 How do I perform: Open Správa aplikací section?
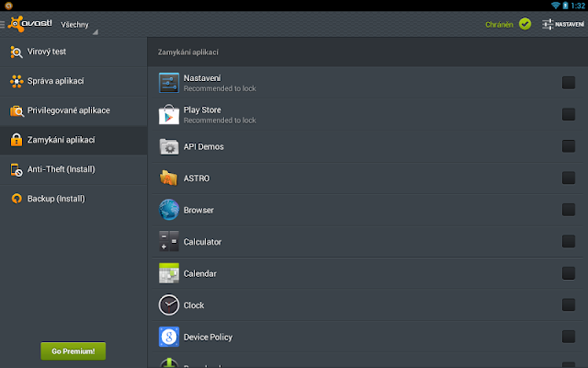click(x=73, y=81)
